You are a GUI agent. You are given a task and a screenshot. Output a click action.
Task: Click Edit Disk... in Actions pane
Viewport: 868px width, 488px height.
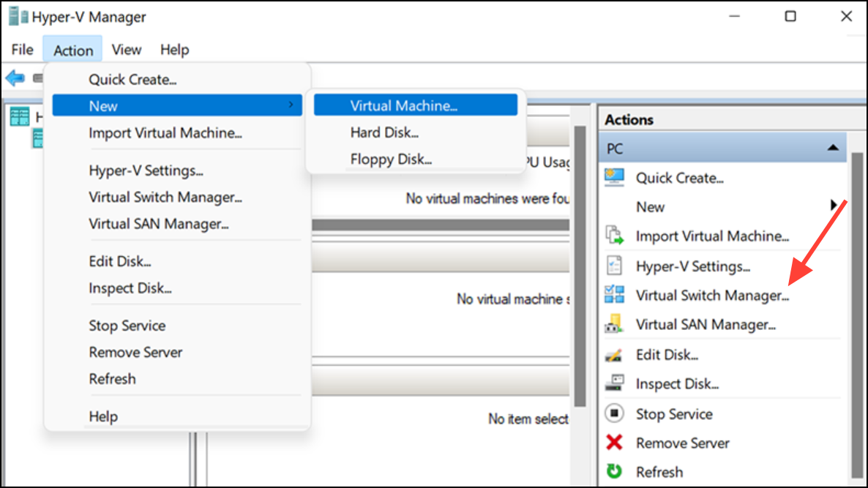pos(667,355)
